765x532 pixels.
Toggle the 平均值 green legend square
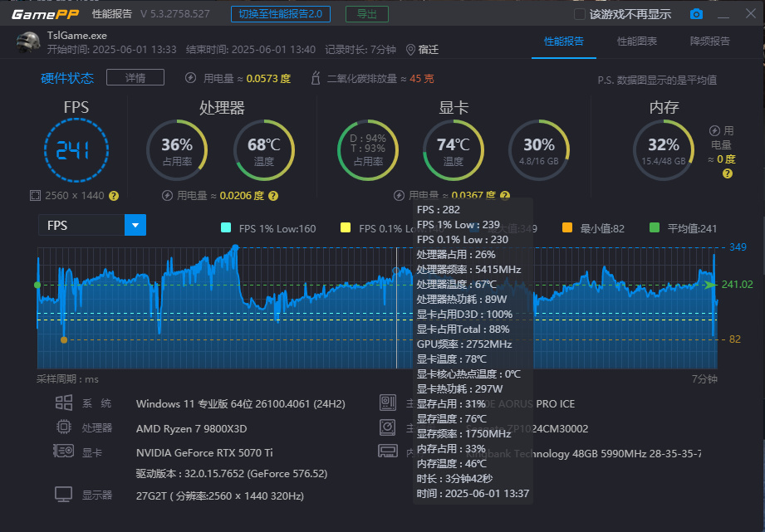[655, 227]
